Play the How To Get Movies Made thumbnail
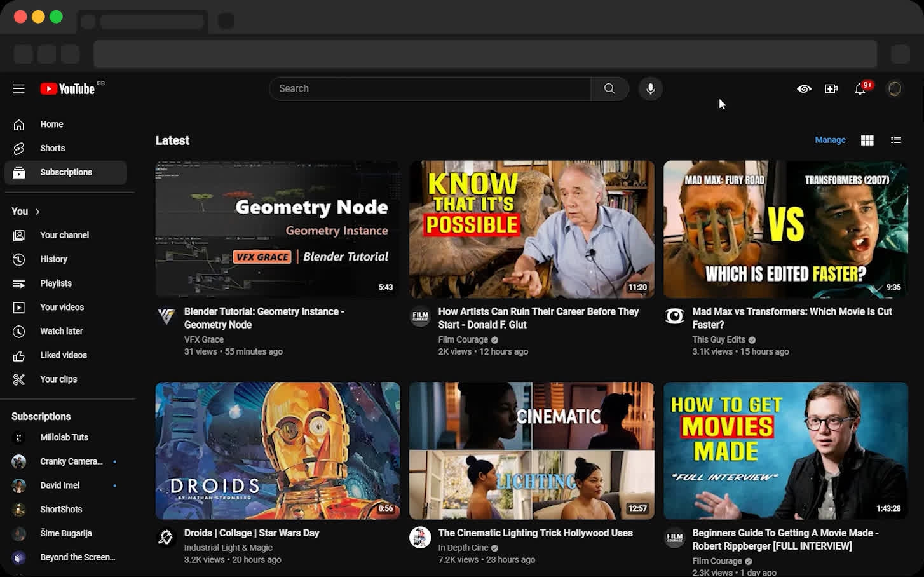 tap(786, 451)
